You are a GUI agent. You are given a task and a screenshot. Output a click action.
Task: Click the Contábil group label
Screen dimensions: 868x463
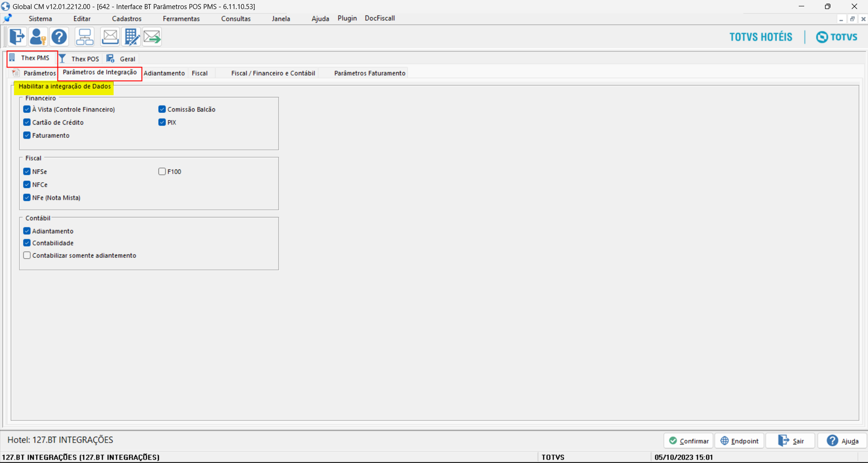click(38, 218)
